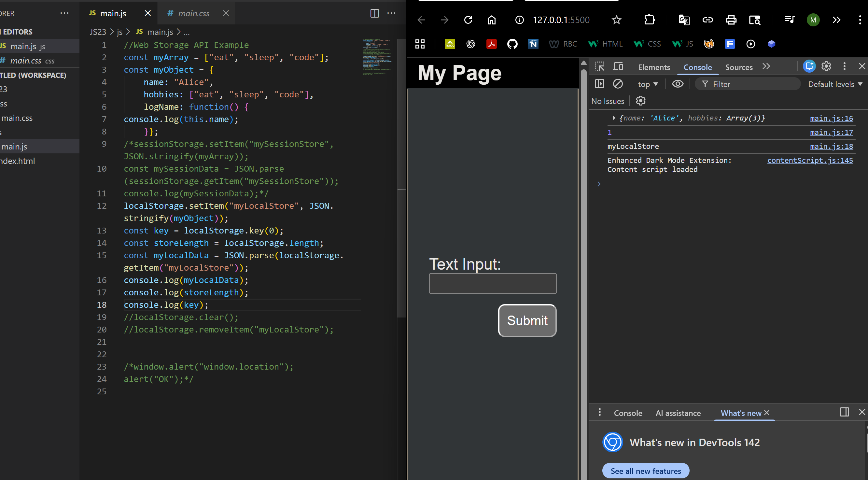Image resolution: width=868 pixels, height=480 pixels.
Task: Expand the logged Alice object
Action: [x=614, y=118]
